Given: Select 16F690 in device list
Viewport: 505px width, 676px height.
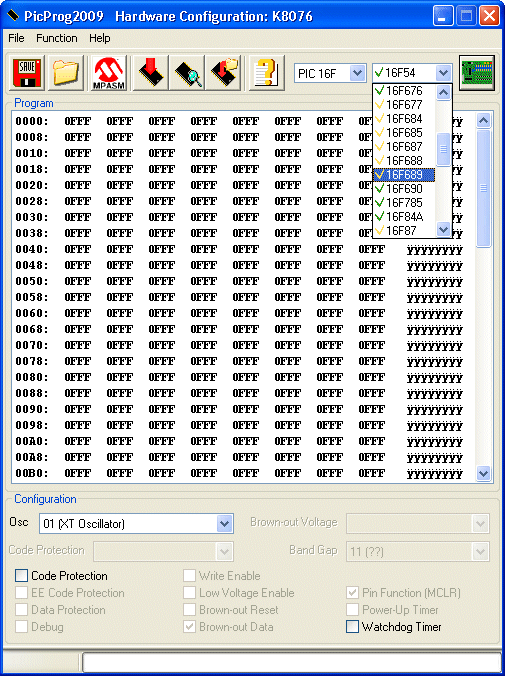Looking at the screenshot, I should coord(404,189).
